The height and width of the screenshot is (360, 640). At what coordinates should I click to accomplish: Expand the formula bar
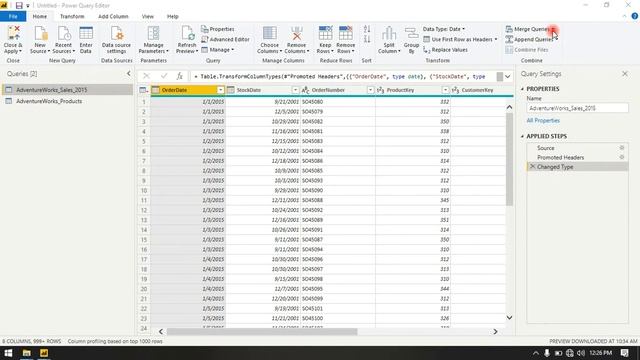tap(507, 76)
